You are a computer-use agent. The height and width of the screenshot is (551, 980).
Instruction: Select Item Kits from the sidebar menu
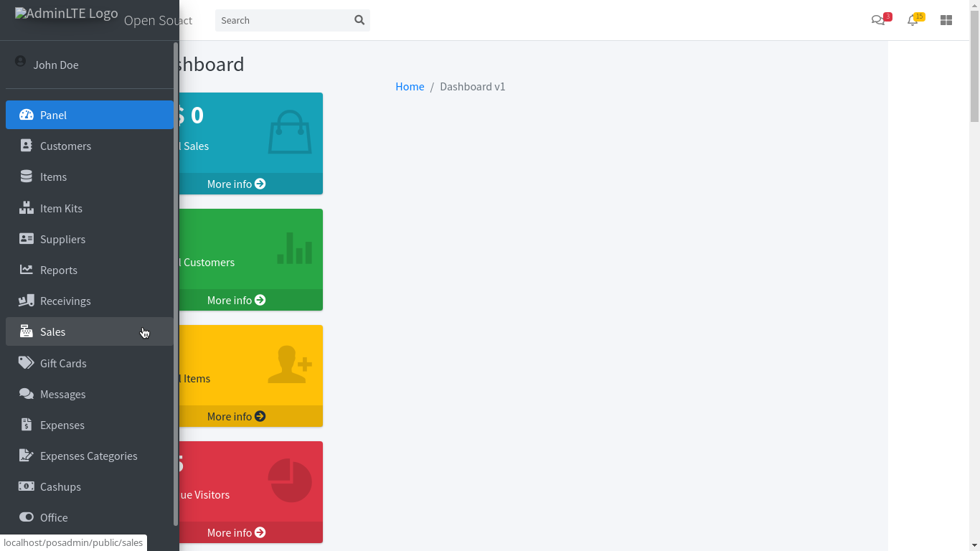[61, 208]
